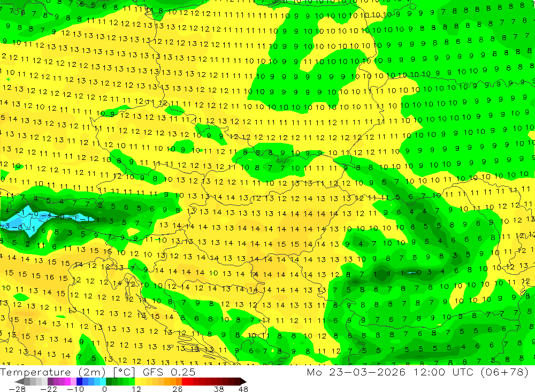Click the gray left arrow end of colorbar

(19, 381)
